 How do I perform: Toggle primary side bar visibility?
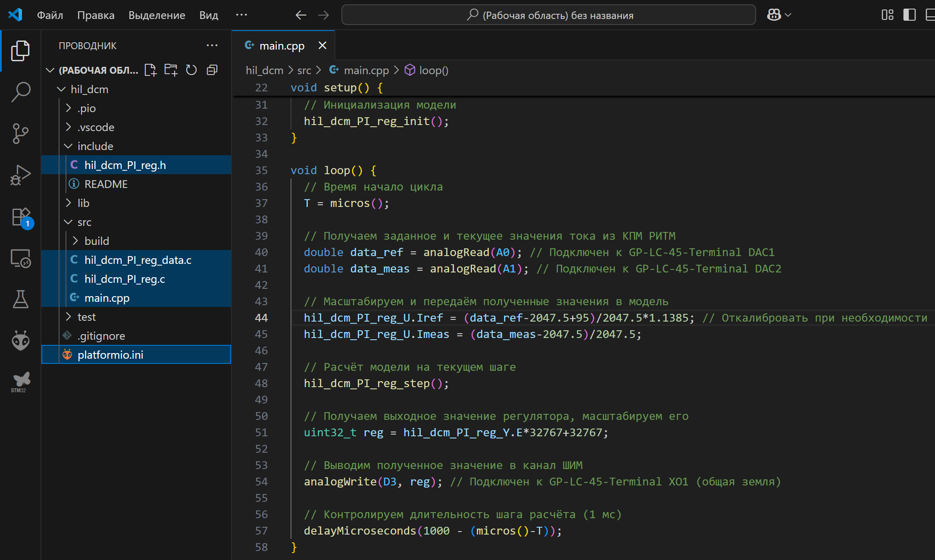click(x=909, y=15)
